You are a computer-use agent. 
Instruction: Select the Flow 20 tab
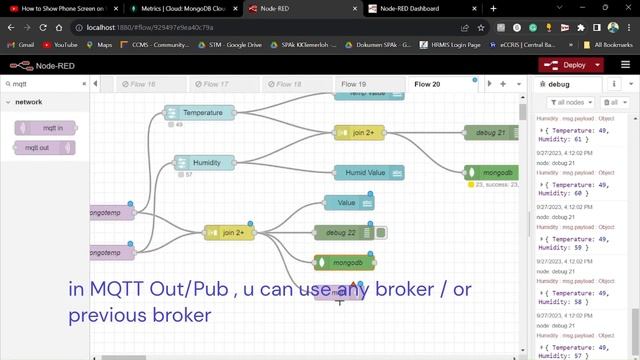tap(443, 84)
